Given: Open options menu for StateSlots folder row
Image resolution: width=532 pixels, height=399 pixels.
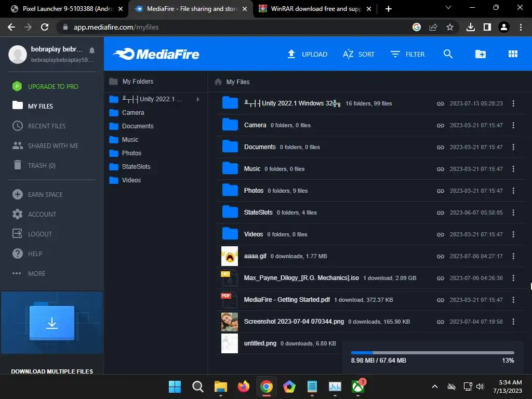Looking at the screenshot, I should coord(513,212).
